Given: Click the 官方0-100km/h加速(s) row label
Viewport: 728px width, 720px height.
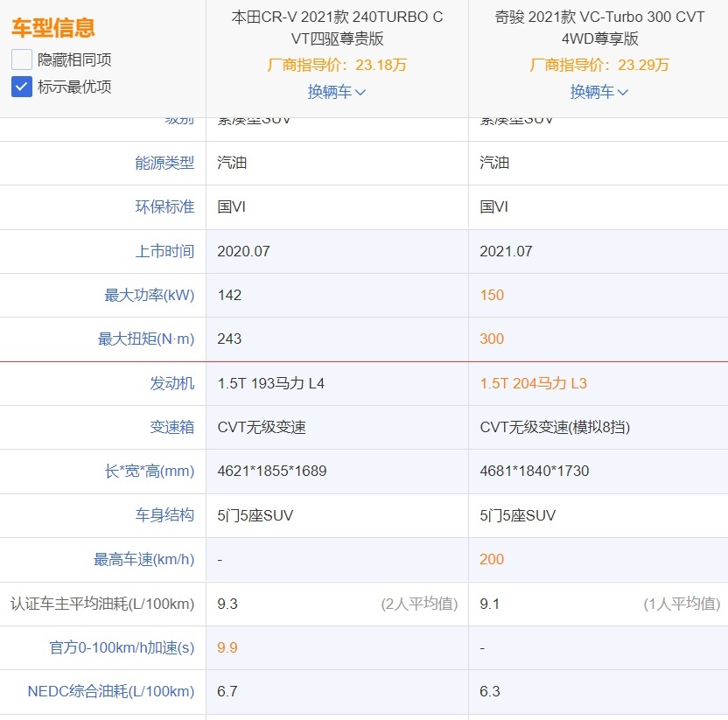Looking at the screenshot, I should pyautogui.click(x=122, y=647).
